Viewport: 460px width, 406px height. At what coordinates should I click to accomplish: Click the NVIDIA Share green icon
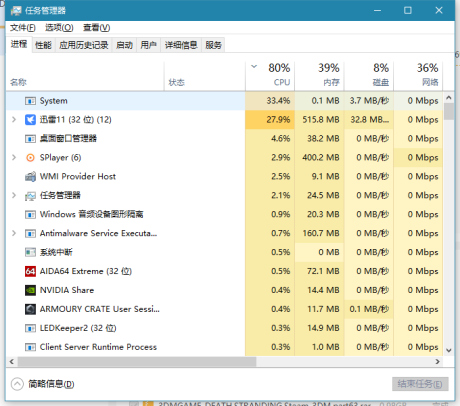coord(30,290)
